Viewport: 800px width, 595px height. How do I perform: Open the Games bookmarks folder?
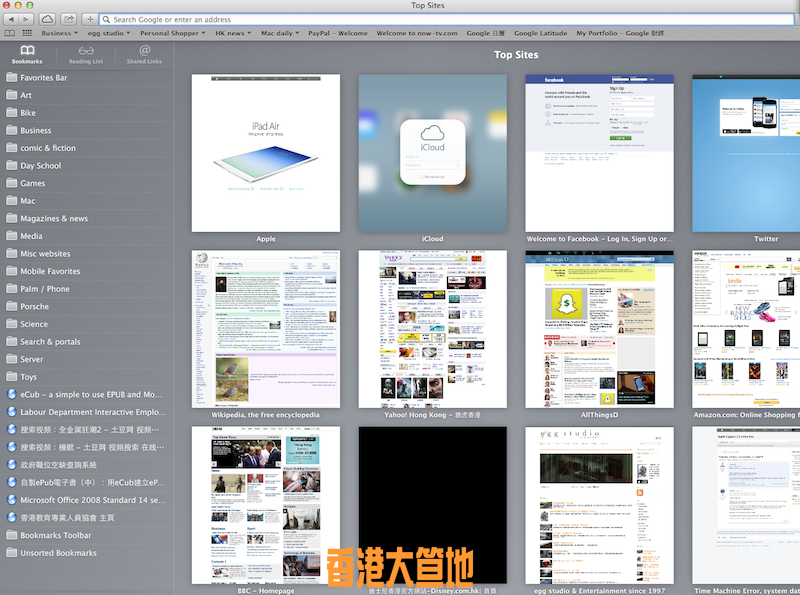pyautogui.click(x=87, y=183)
